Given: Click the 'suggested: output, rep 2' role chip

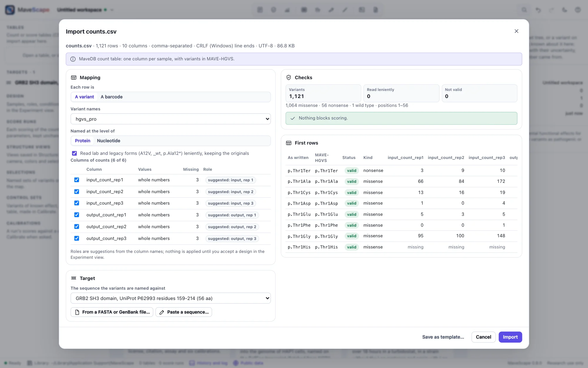Looking at the screenshot, I should coord(232,227).
